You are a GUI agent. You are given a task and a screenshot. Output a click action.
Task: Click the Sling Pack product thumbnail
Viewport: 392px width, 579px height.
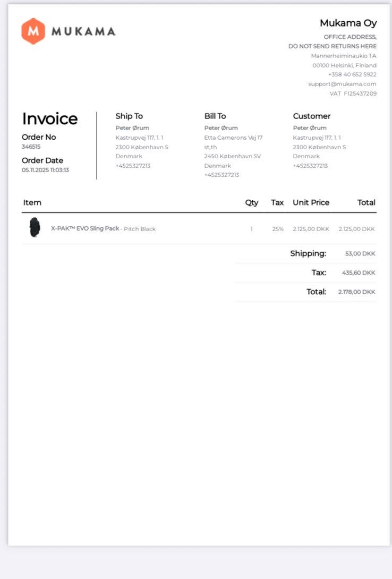(x=35, y=227)
